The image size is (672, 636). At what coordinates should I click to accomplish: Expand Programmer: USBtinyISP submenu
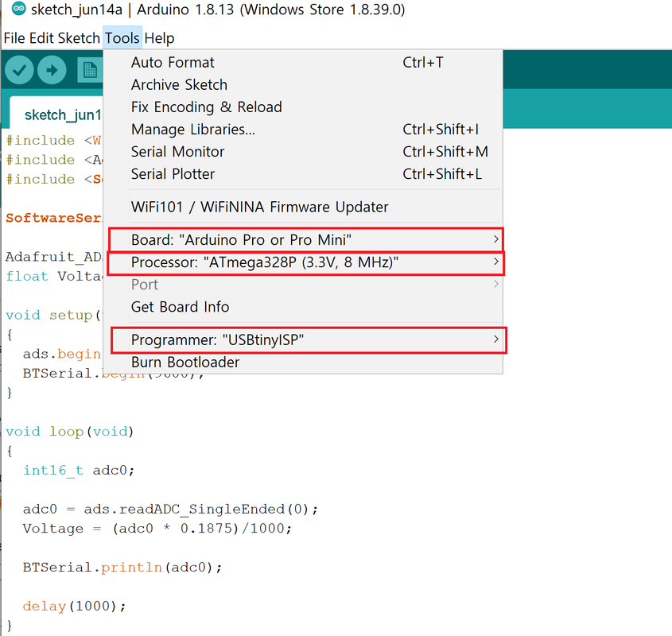click(303, 339)
